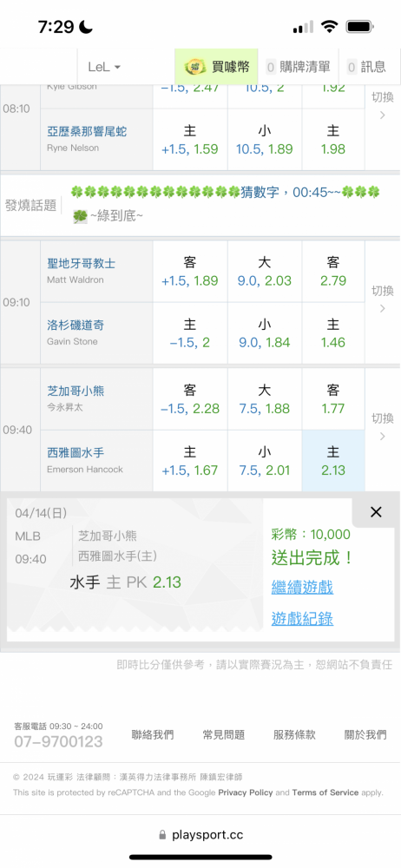This screenshot has height=868, width=401.
Task: Tap the lock icon in the address bar
Action: [x=162, y=835]
